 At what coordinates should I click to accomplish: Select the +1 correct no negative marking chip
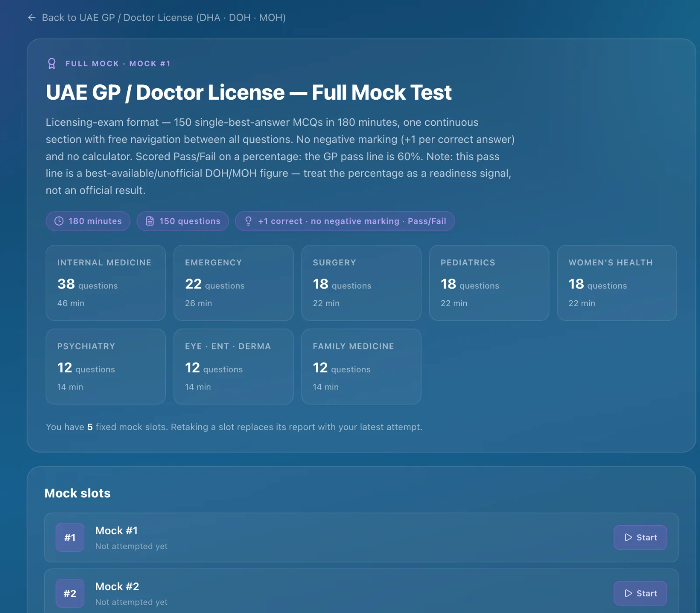tap(345, 221)
